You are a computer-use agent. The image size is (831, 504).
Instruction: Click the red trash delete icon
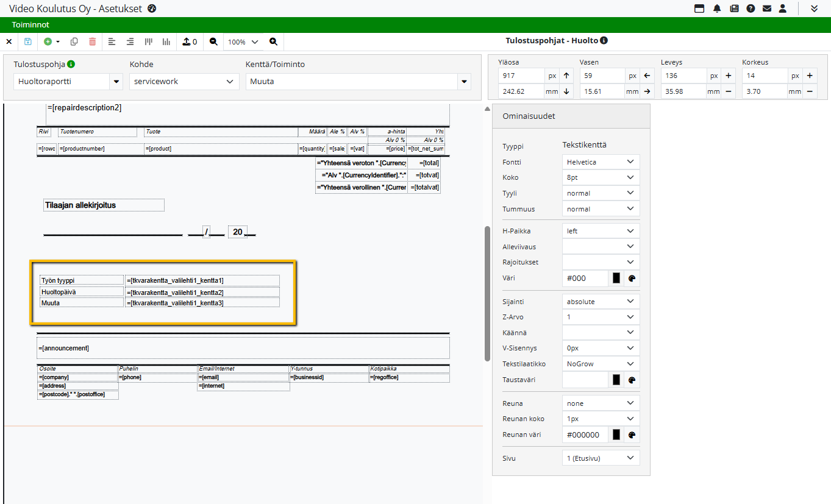coord(92,41)
